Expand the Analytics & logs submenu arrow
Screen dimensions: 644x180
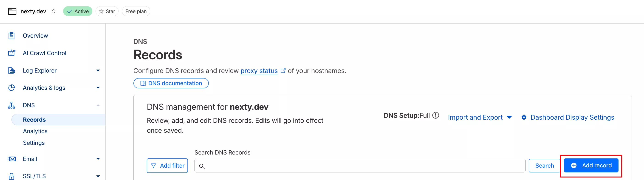click(x=98, y=88)
